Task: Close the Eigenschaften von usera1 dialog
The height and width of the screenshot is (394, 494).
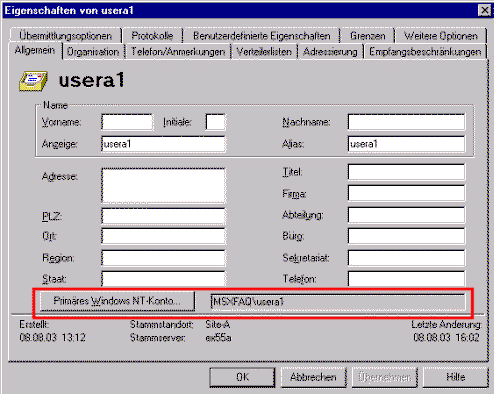Action: [484, 10]
